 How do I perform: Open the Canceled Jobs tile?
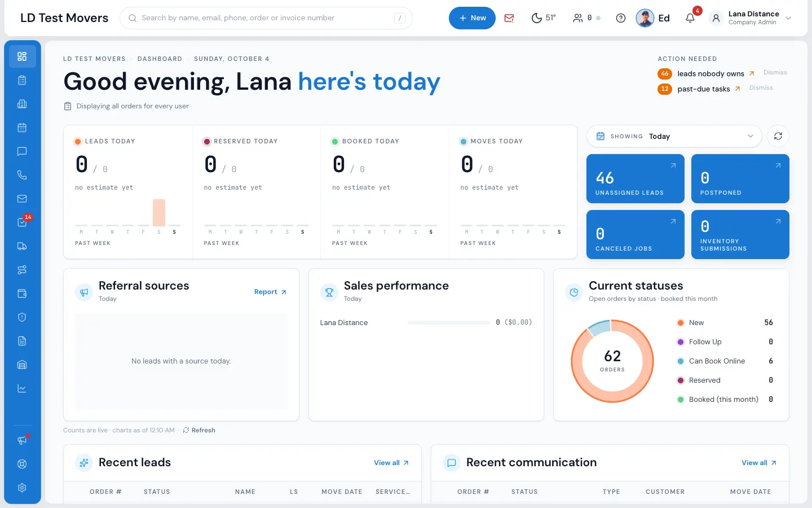tap(636, 234)
